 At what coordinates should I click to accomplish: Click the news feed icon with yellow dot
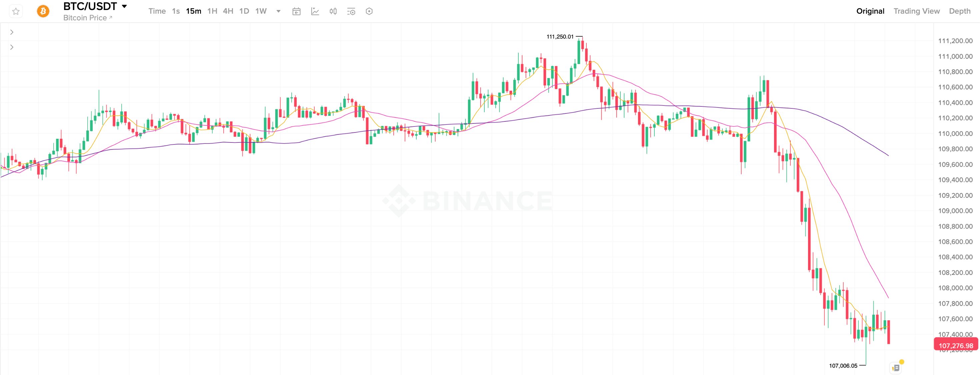[896, 368]
